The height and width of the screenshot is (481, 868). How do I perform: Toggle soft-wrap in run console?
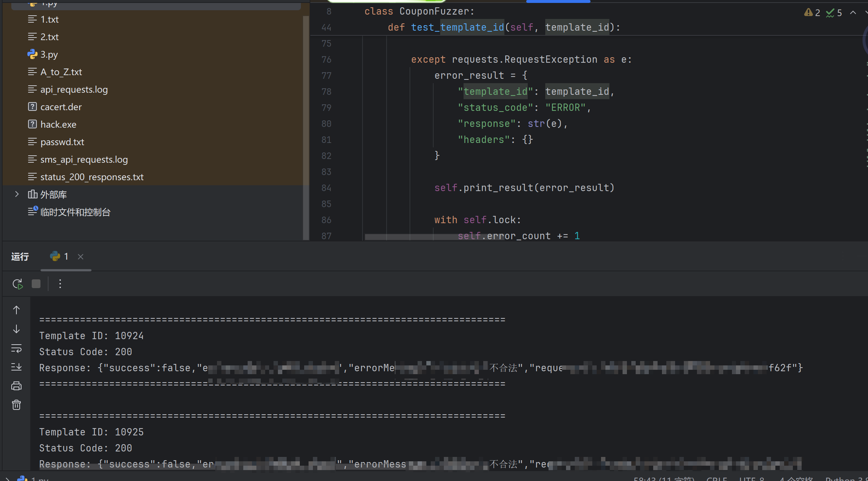(x=16, y=348)
